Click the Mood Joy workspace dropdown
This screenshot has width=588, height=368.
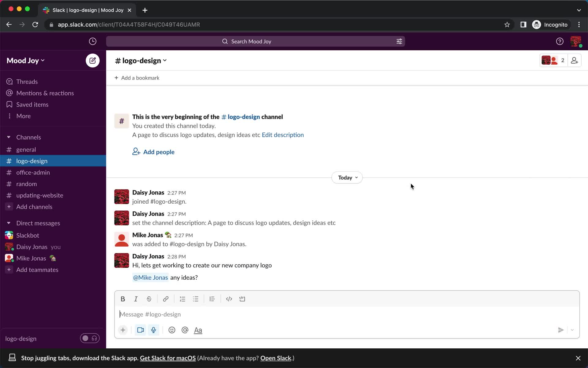25,60
